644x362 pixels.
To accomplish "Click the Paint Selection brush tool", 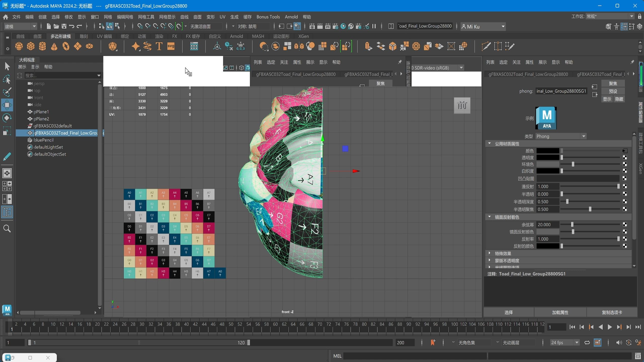I will [x=7, y=92].
